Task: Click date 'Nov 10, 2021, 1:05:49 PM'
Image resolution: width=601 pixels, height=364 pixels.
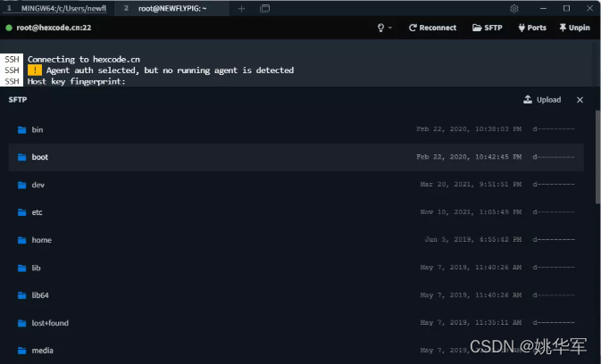Action: click(x=471, y=212)
